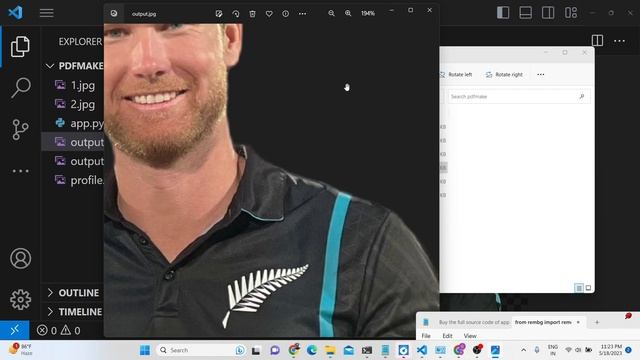Toggle primary side bar layout in VS Code
This screenshot has width=640, height=360.
[503, 13]
